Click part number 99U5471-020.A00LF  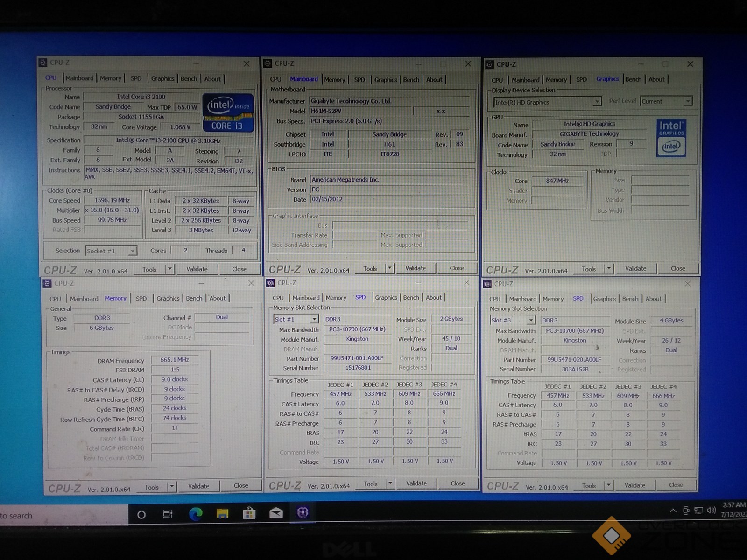tap(574, 360)
